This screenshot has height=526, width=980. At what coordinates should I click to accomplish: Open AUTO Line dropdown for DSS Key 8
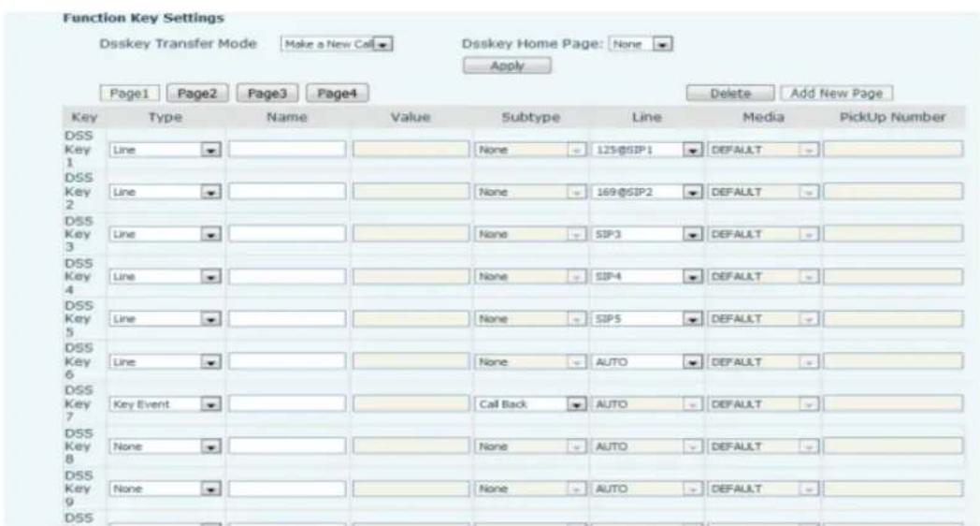point(647,446)
